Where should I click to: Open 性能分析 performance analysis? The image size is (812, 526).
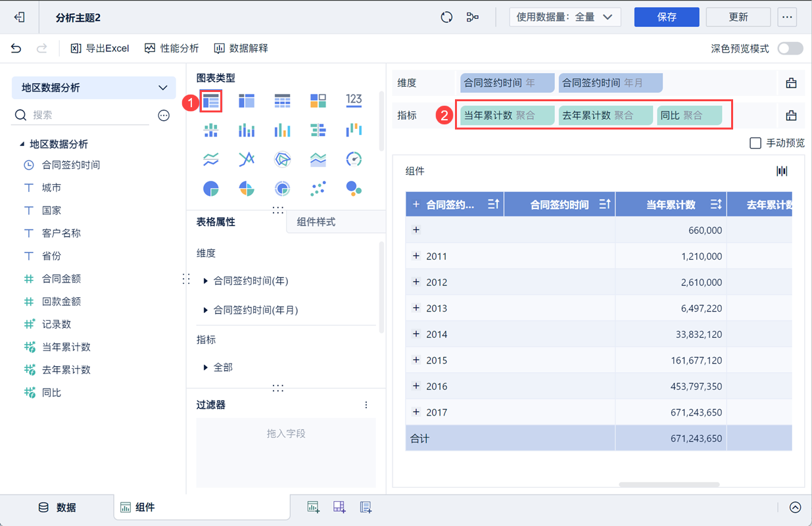(172, 48)
